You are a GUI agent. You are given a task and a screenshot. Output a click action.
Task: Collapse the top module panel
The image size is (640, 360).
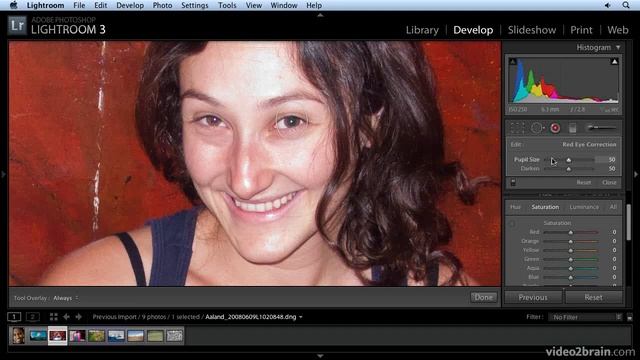[320, 15]
